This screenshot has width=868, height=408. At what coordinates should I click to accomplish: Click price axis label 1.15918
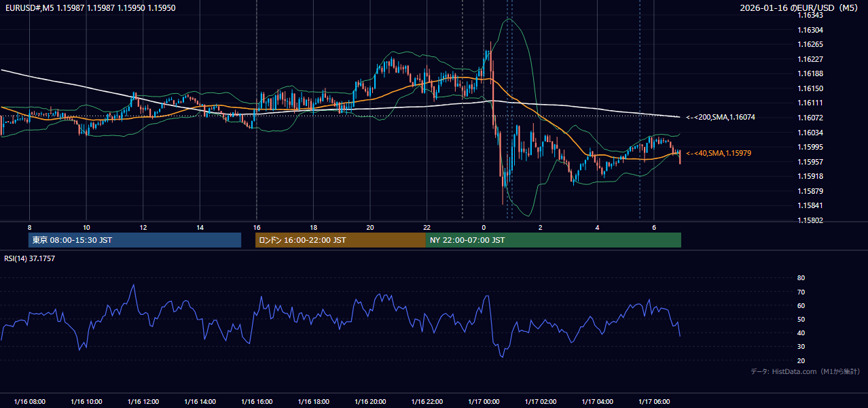click(x=810, y=176)
